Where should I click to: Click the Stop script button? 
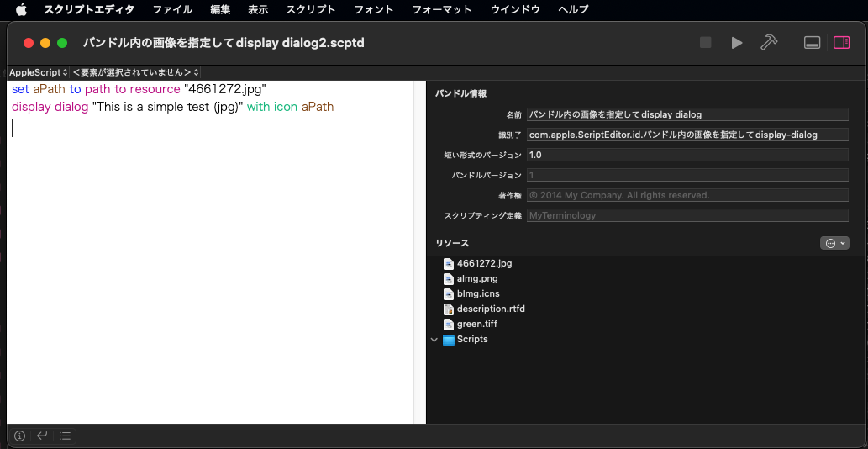705,43
